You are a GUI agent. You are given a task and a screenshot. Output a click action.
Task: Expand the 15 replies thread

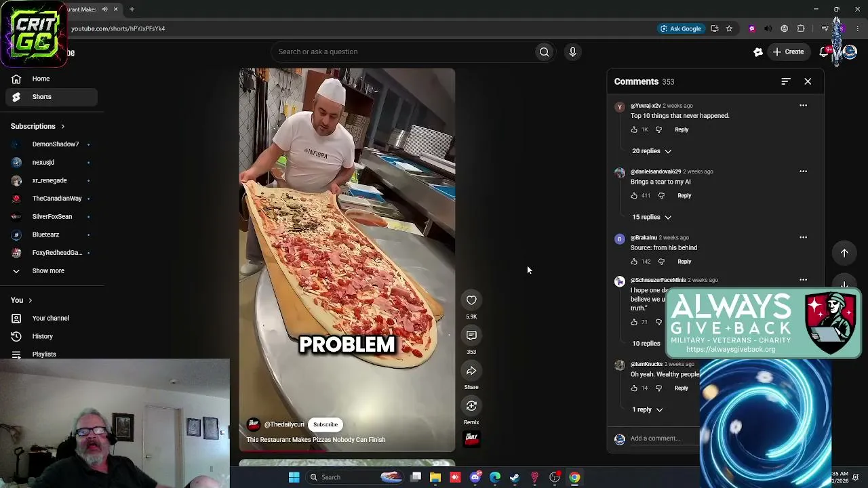(652, 218)
